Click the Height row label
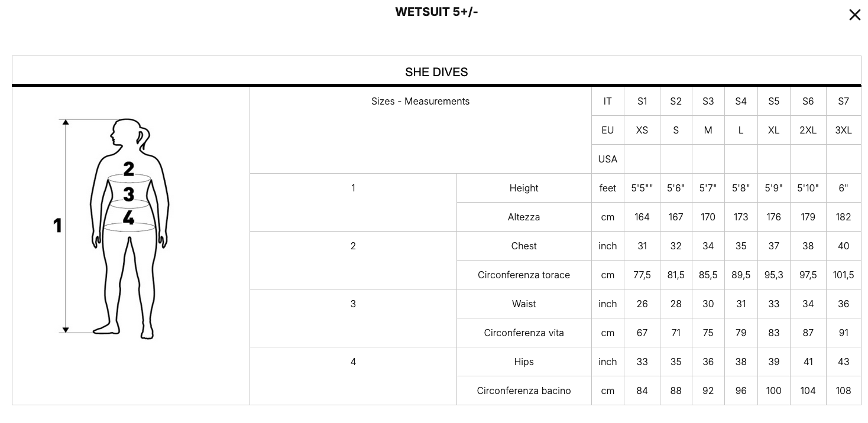Viewport: 868px width, 423px height. (524, 188)
